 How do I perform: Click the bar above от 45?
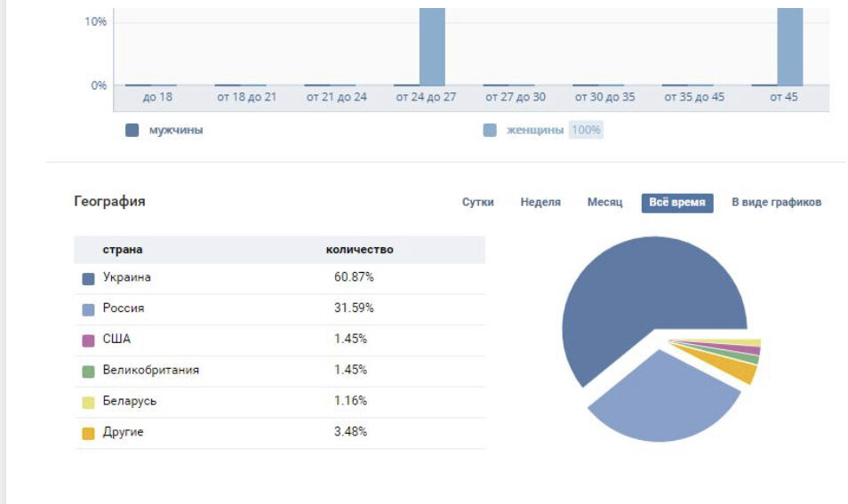pyautogui.click(x=790, y=46)
